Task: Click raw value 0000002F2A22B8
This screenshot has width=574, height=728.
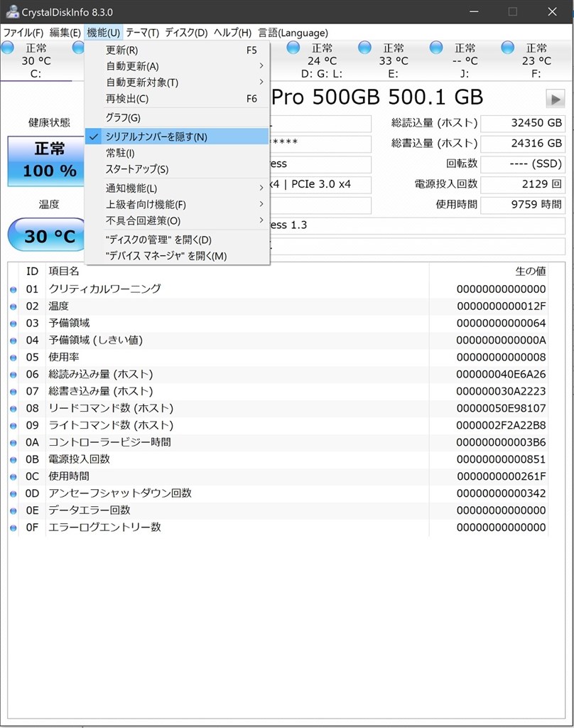Action: (501, 425)
